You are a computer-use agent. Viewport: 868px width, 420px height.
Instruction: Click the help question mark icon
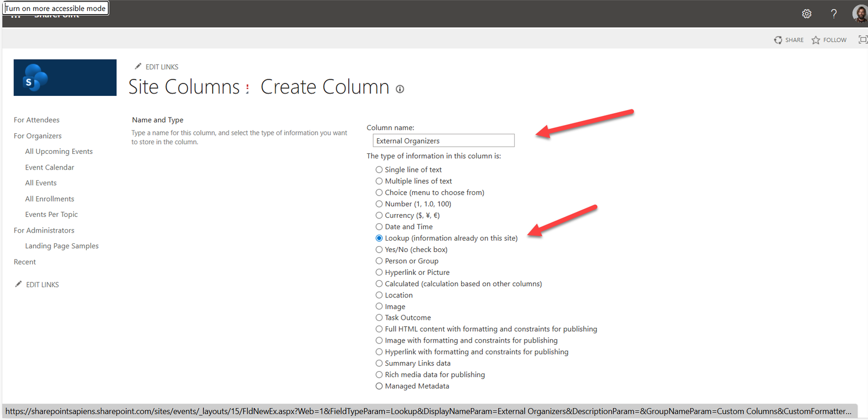tap(834, 14)
